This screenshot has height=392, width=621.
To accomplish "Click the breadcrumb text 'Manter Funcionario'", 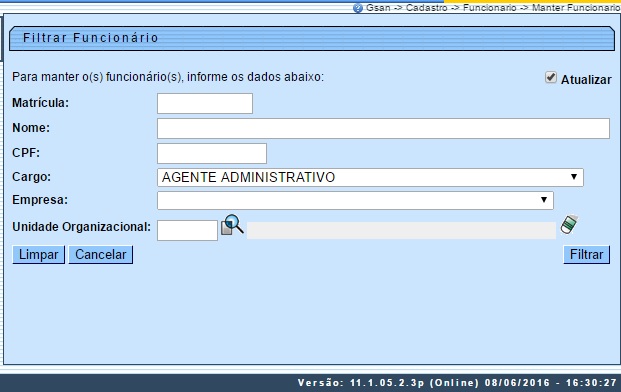I will click(x=576, y=8).
